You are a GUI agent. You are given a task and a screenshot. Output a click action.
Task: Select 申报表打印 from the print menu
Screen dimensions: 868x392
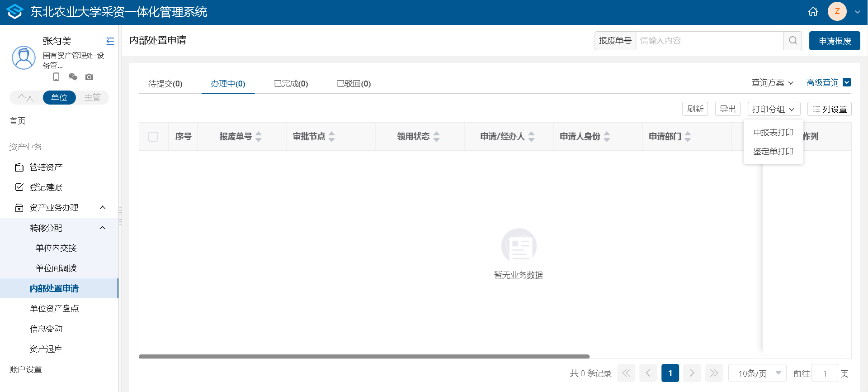[x=773, y=133]
